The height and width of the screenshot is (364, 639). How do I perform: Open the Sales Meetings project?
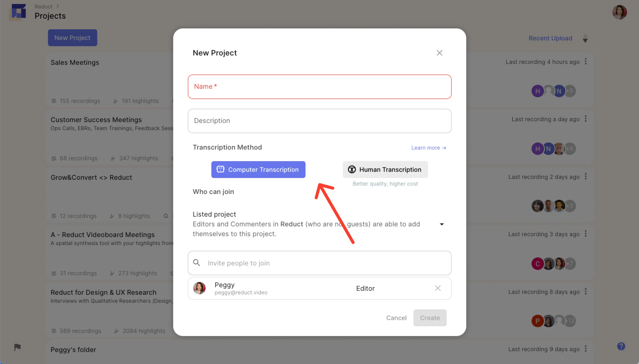(x=75, y=63)
